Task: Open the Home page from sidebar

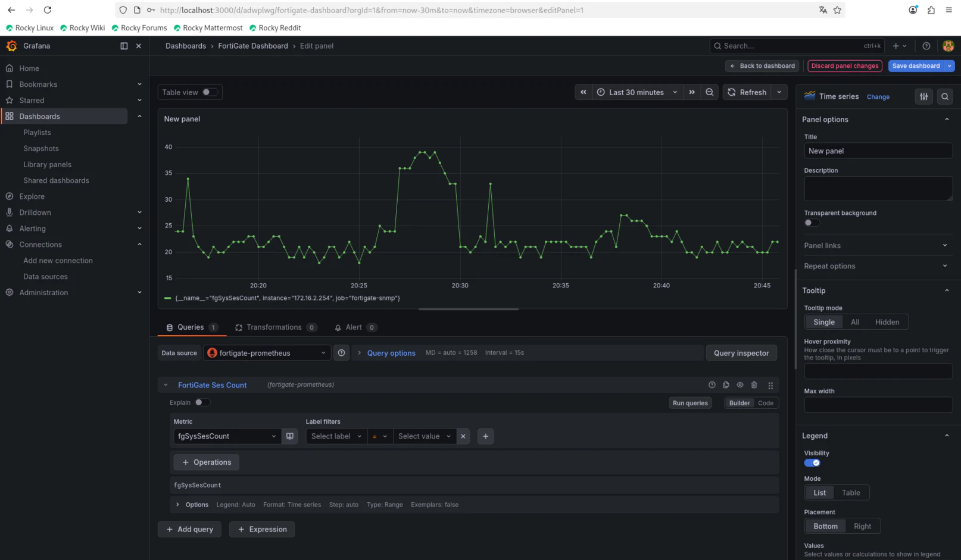Action: pos(29,68)
